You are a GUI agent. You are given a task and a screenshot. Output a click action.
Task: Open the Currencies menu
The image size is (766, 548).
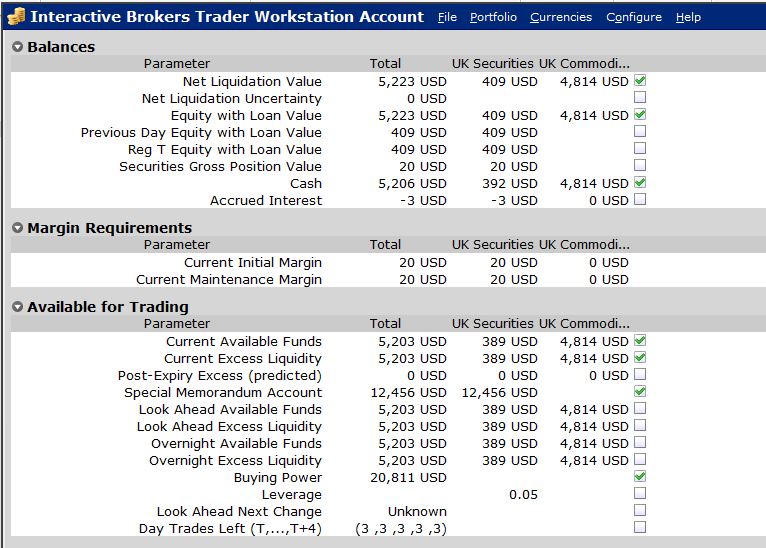pos(561,17)
